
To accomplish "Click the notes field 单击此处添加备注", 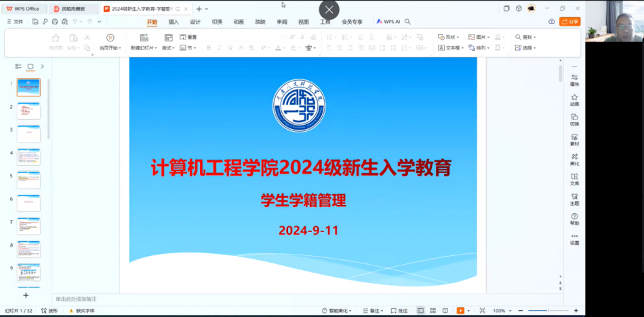I will pyautogui.click(x=77, y=299).
